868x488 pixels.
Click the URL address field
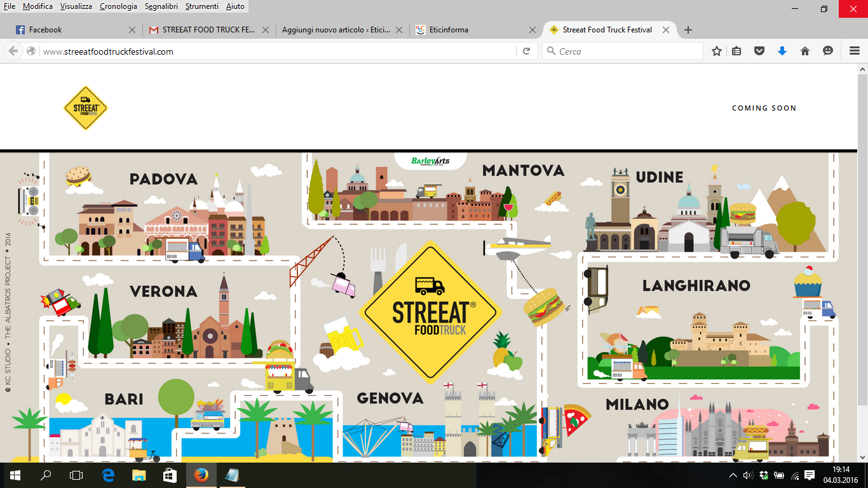(x=278, y=51)
